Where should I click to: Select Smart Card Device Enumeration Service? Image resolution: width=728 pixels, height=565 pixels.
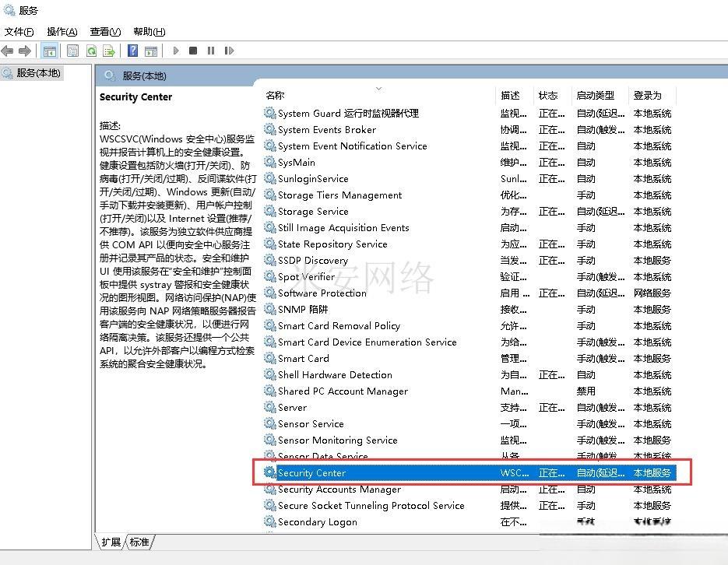[x=368, y=342]
